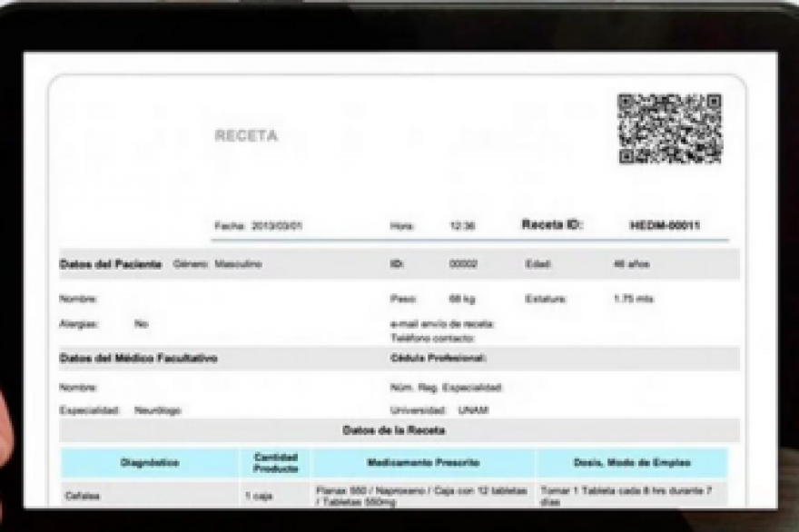Select the prescription ID HEDM-00011

(665, 225)
